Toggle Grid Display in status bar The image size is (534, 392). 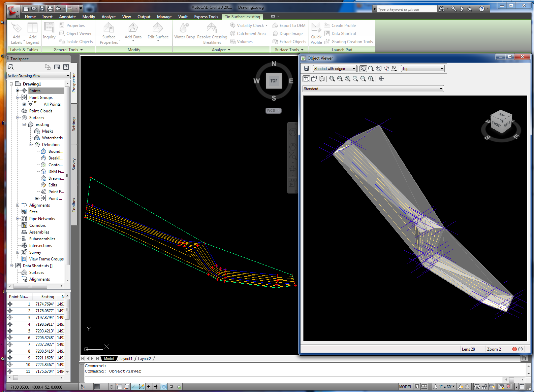coord(97,387)
